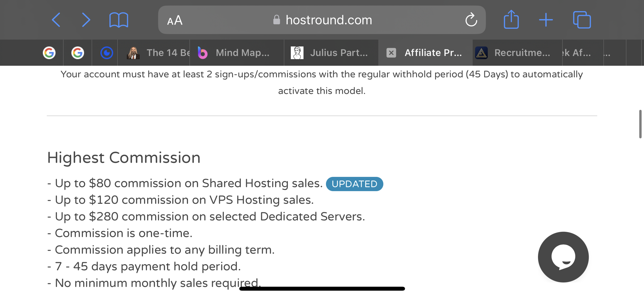
Task: Switch to The 14 Be... tab
Action: [154, 53]
